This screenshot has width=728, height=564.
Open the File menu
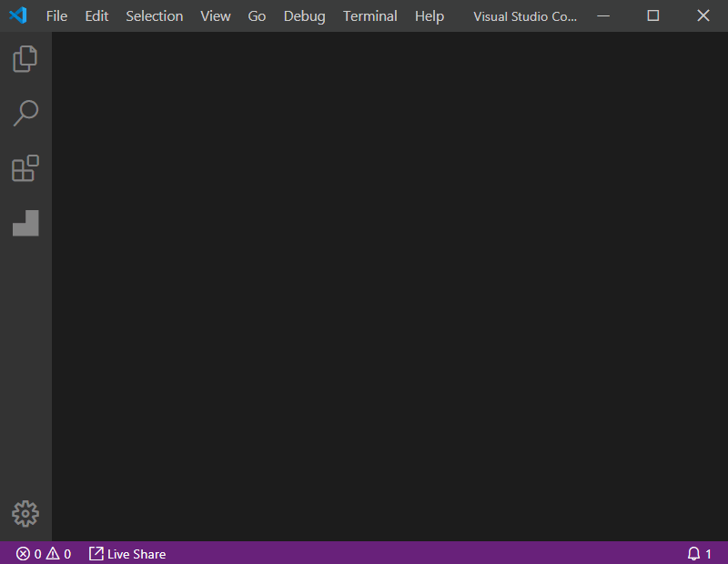pos(56,16)
